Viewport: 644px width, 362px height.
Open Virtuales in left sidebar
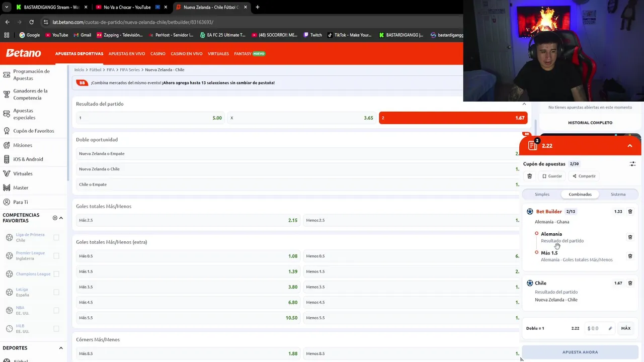[23, 173]
